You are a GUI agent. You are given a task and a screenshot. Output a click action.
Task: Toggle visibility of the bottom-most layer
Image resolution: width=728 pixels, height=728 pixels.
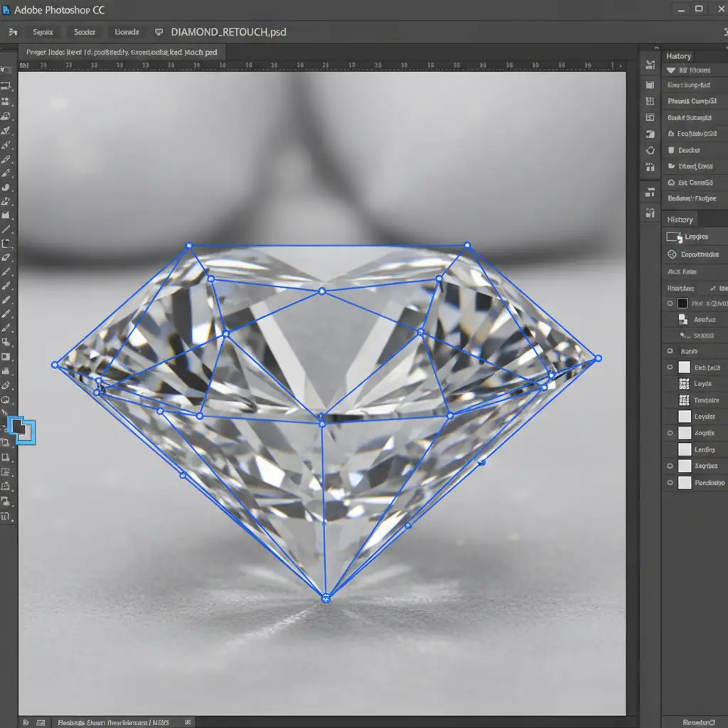click(x=670, y=483)
